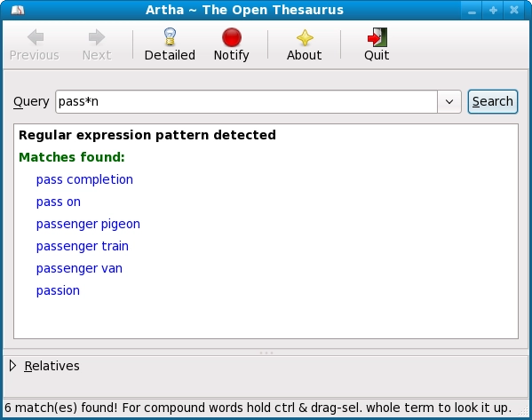The height and width of the screenshot is (420, 532).
Task: Look up 'passenger pigeon' link
Action: pyautogui.click(x=88, y=225)
